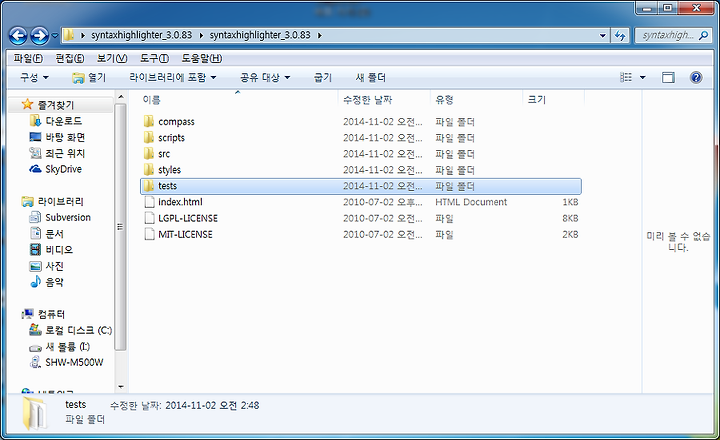Click the Forward navigation arrow
The height and width of the screenshot is (440, 720).
pos(39,35)
